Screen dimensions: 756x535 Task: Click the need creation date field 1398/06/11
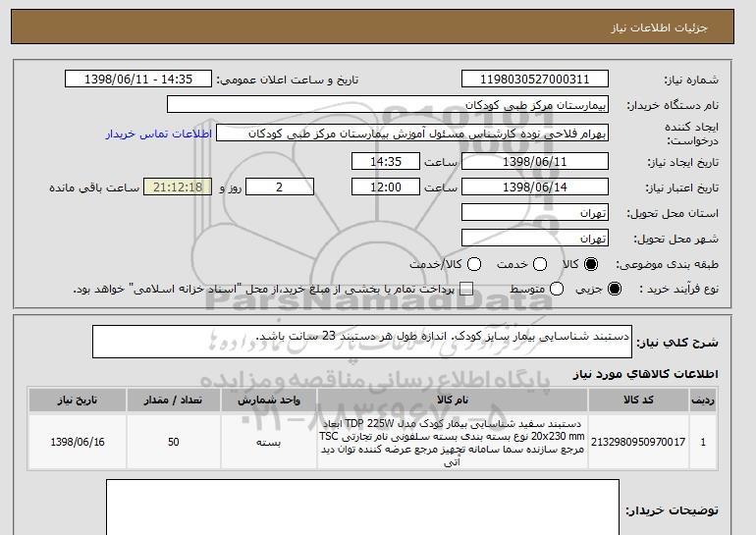[535, 161]
